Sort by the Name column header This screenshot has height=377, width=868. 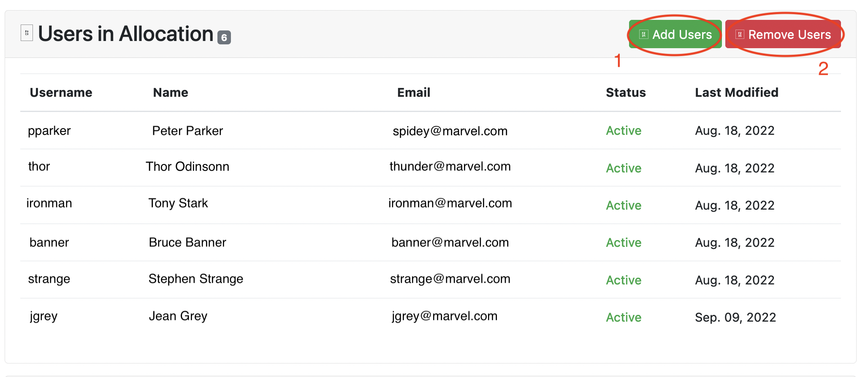[x=171, y=93]
